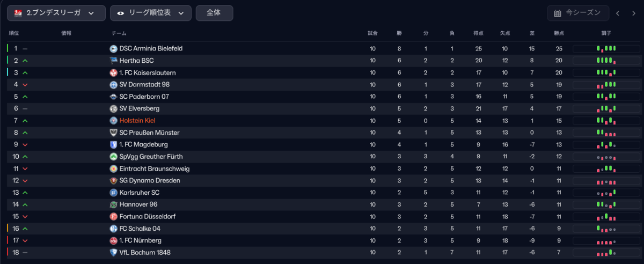Sort the table by 得点 column header
644x264 pixels.
tap(479, 33)
